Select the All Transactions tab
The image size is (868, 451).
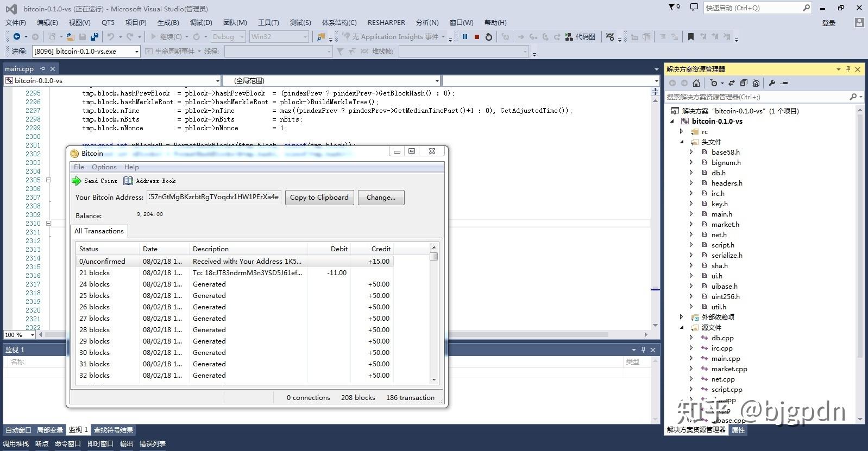[99, 231]
